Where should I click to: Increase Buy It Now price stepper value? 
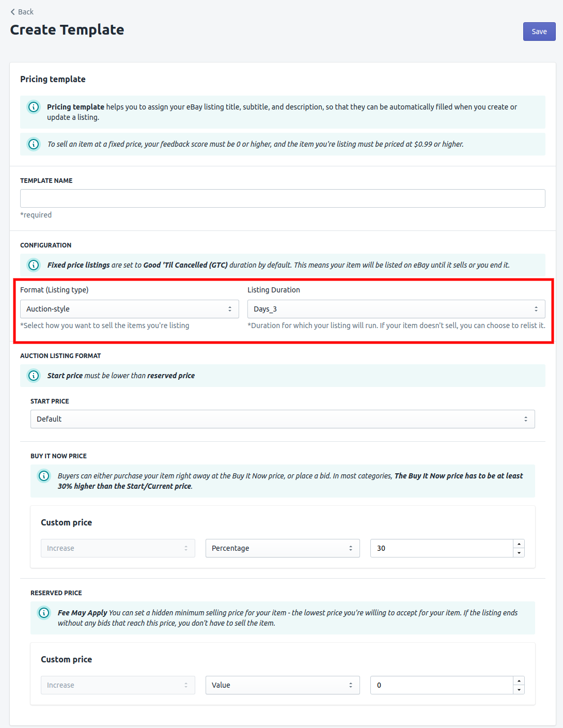pos(519,544)
